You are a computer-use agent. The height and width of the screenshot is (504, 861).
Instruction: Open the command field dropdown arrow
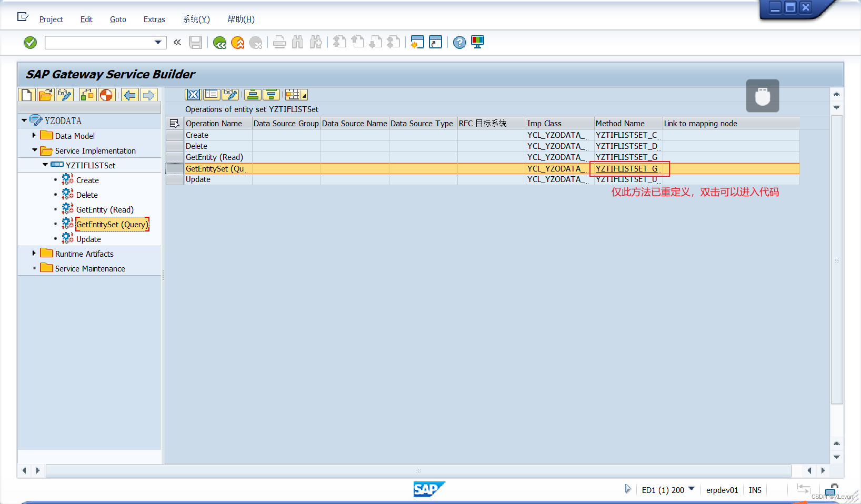[158, 43]
